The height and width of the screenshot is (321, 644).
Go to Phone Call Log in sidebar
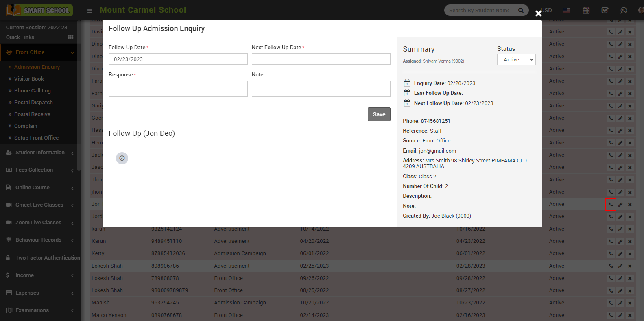tap(32, 91)
